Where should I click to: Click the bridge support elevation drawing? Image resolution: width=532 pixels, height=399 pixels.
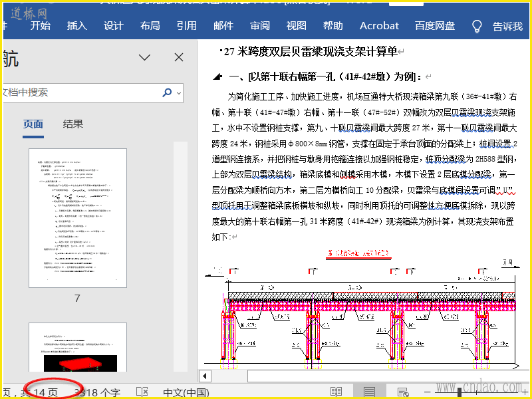[362, 309]
